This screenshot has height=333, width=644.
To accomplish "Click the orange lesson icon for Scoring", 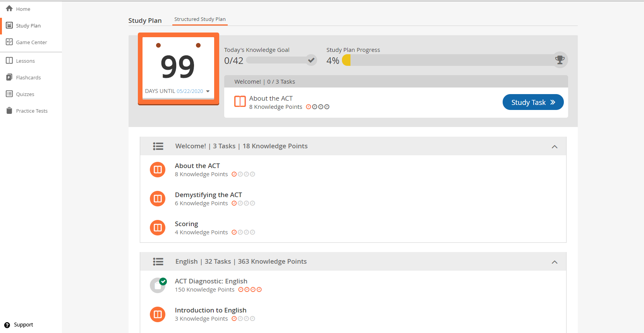I will [x=158, y=228].
